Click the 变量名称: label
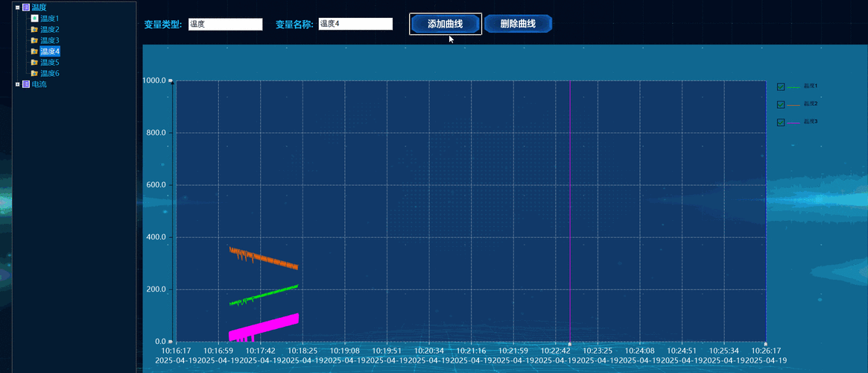This screenshot has width=868, height=373. pyautogui.click(x=294, y=25)
